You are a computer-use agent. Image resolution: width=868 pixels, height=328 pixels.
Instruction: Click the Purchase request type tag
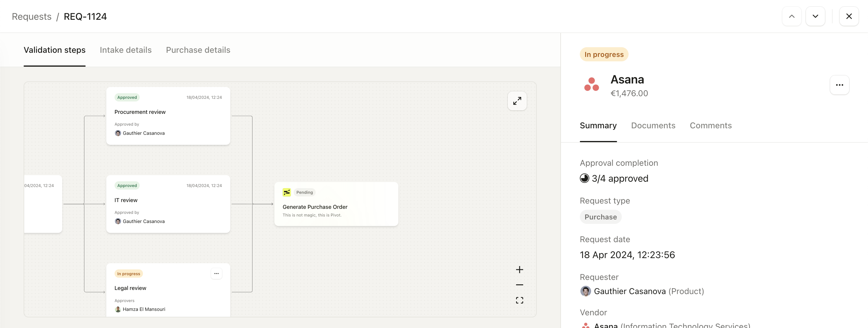pyautogui.click(x=601, y=217)
